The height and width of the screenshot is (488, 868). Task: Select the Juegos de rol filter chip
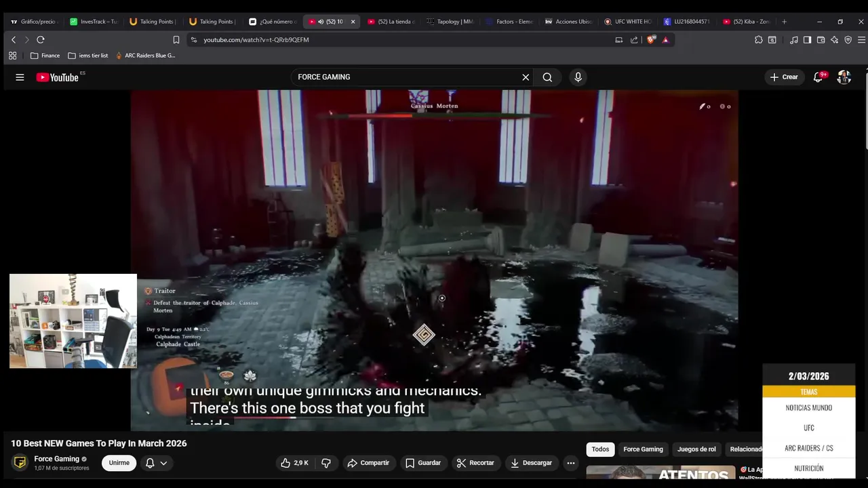[696, 449]
